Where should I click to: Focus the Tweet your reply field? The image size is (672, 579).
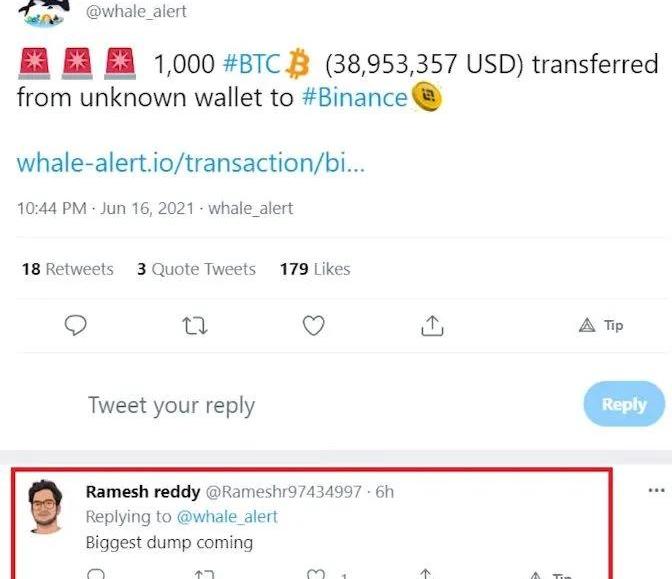(x=171, y=405)
